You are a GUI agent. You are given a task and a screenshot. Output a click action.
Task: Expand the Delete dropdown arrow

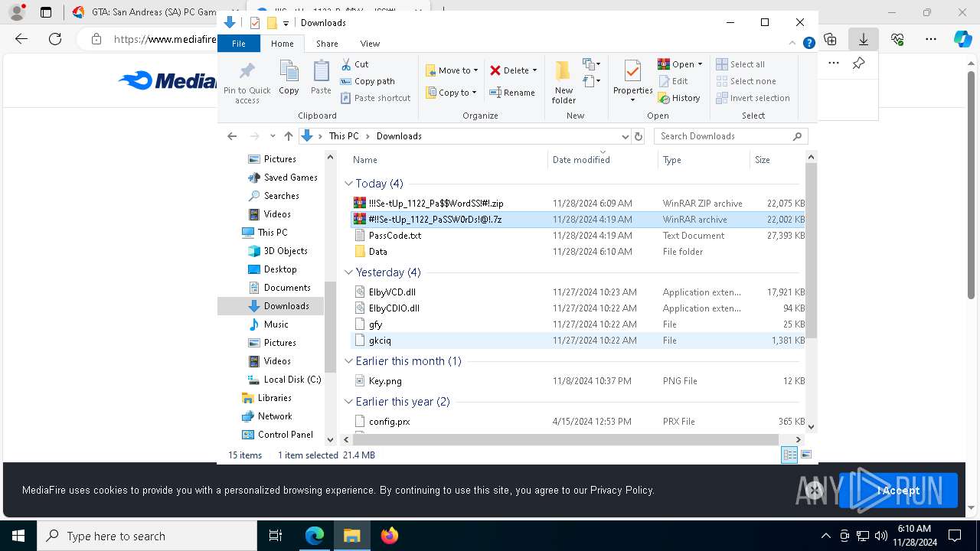click(534, 70)
